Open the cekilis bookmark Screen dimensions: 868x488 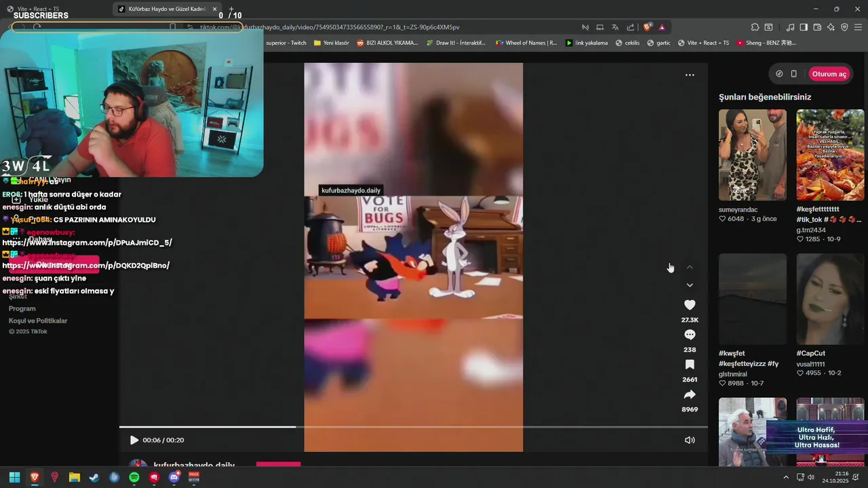click(627, 43)
